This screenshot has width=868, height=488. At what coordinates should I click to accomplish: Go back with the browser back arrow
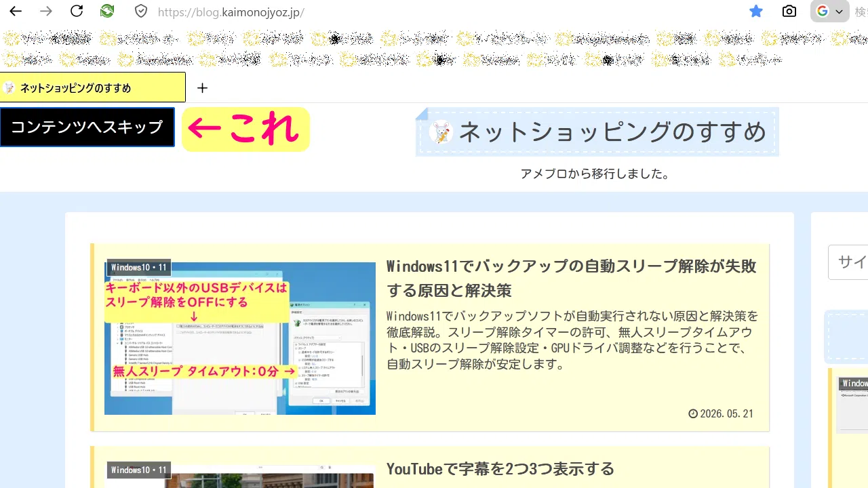click(15, 12)
